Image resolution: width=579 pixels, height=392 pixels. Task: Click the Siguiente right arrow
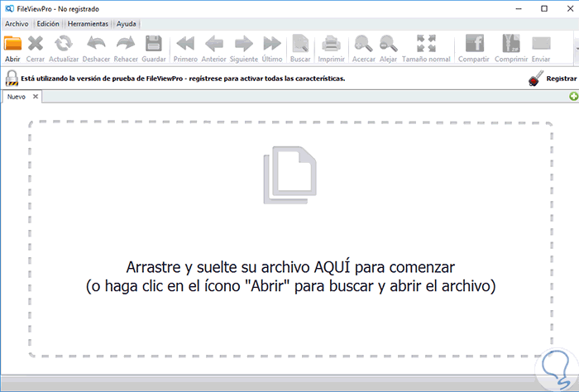pyautogui.click(x=244, y=44)
